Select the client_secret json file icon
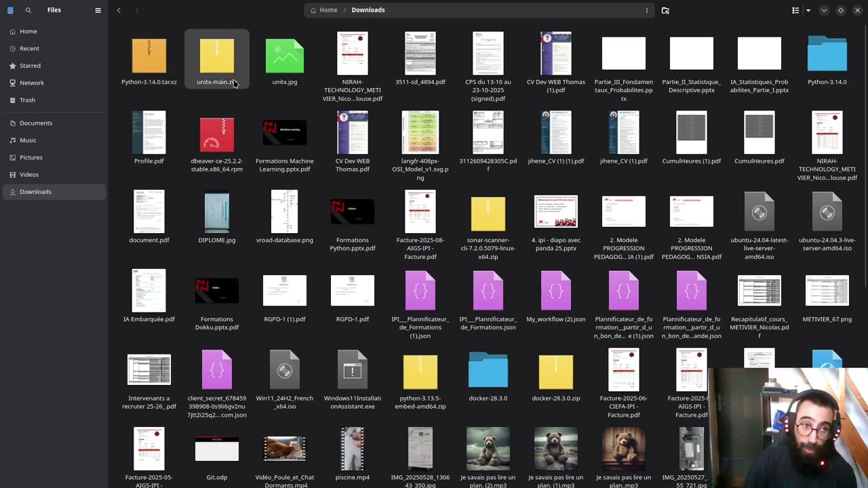The height and width of the screenshot is (488, 868). (x=217, y=370)
